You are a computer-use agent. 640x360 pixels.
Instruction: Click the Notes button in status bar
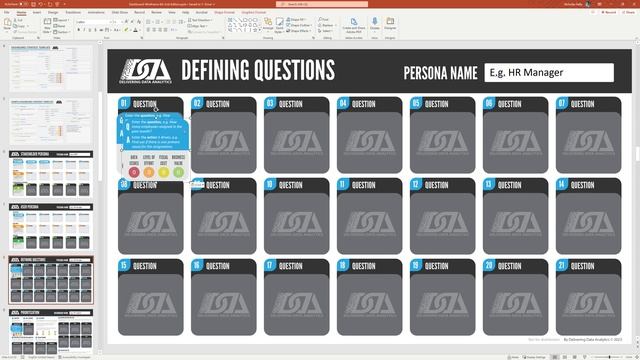(513, 357)
